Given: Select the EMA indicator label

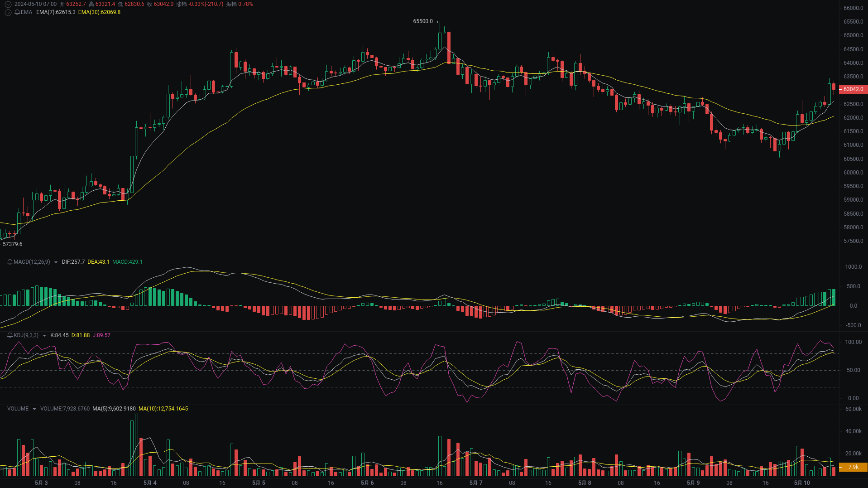Looking at the screenshot, I should tap(28, 12).
